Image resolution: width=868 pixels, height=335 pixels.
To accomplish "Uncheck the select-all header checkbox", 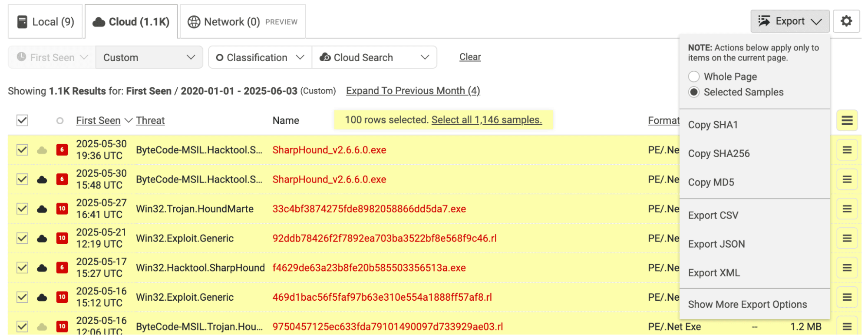I will (22, 120).
